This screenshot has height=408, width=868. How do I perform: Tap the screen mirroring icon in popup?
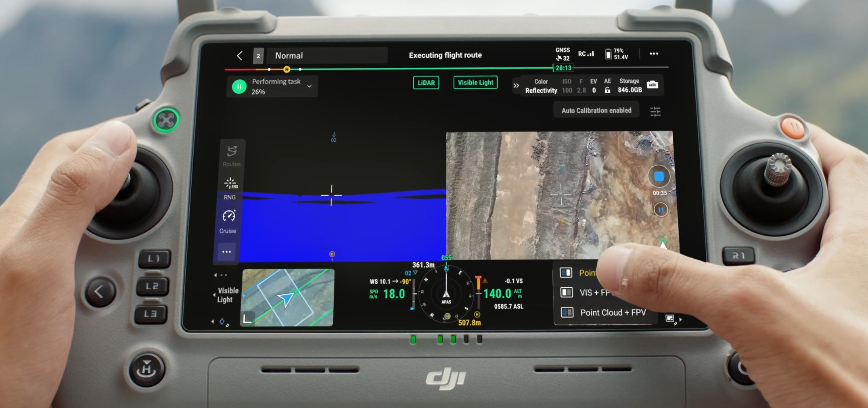(669, 318)
